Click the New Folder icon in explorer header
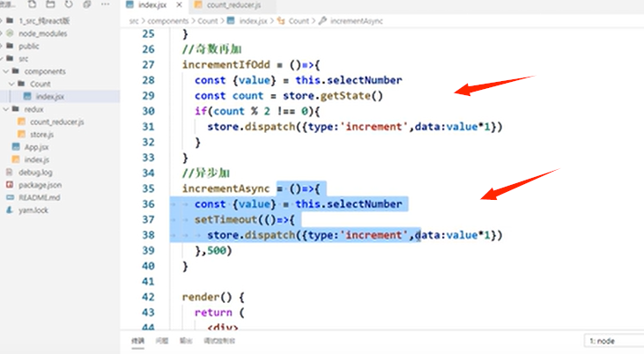The width and height of the screenshot is (644, 354). coord(50,4)
